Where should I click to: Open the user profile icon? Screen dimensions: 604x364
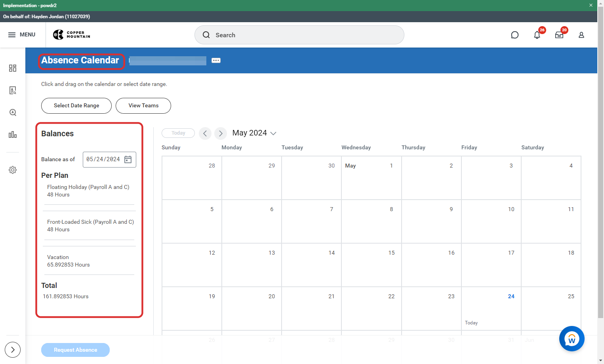(581, 35)
